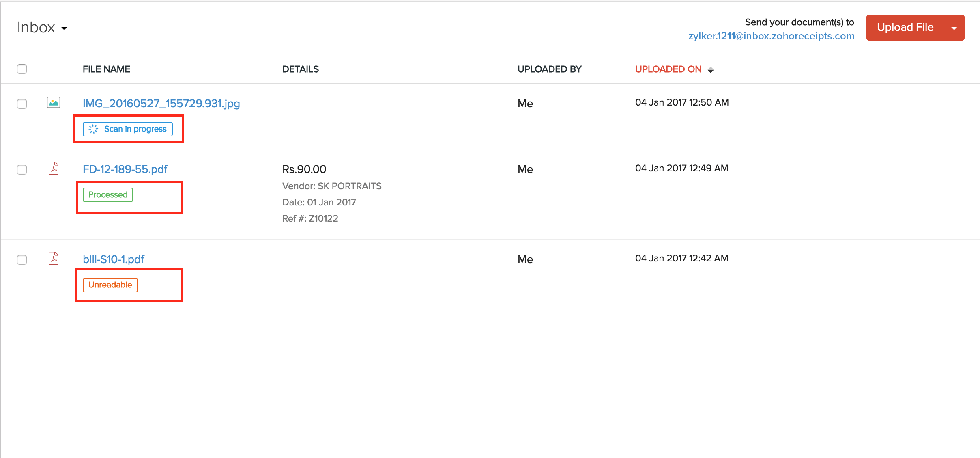Tick the checkbox for bill-S10-1.pdf
The height and width of the screenshot is (458, 980).
[x=22, y=260]
